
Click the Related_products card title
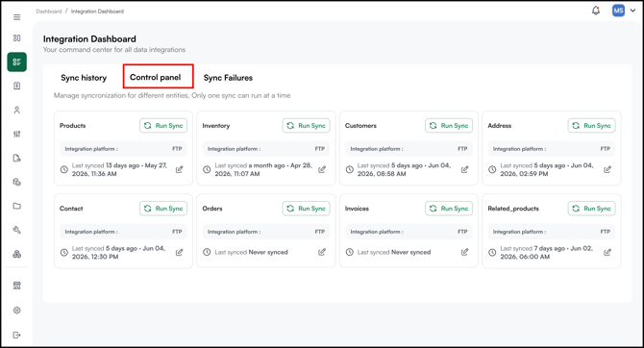click(x=513, y=209)
